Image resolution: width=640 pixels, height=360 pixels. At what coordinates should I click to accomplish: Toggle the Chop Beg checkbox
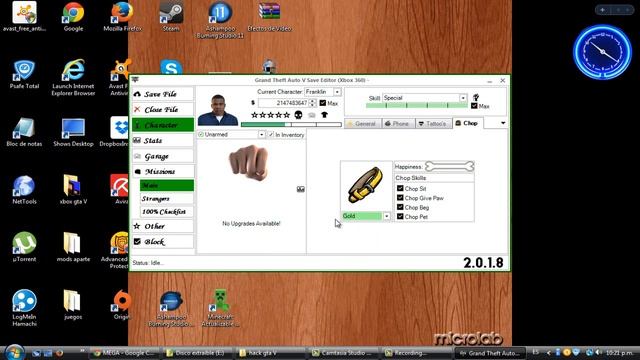400,207
